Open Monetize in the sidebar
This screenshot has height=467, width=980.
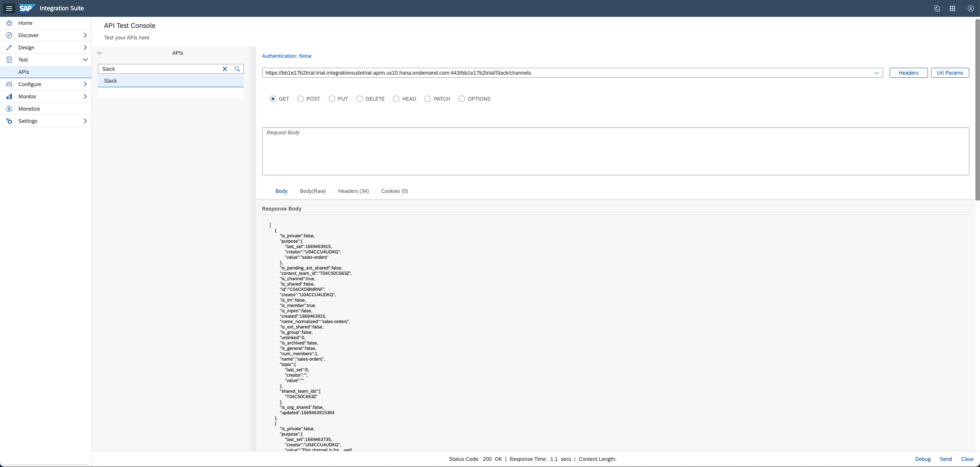(46, 109)
